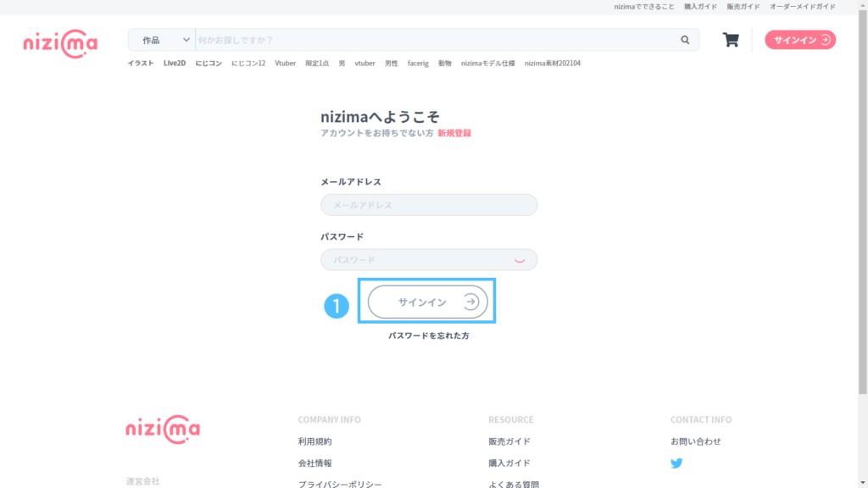
Task: Click the pink サインイン button top right
Action: (x=798, y=39)
